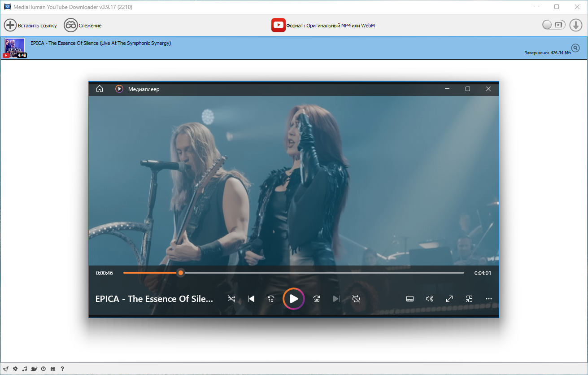Viewport: 588px width, 375px height.
Task: Click the 'EPICA - The Essence Of Sile...' track title in Media Player
Action: (x=154, y=299)
